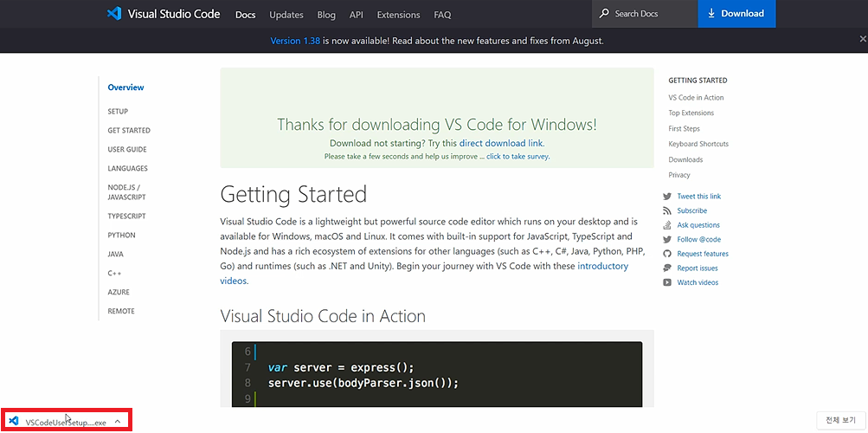Click the VS Code icon in downloads bar

15,422
